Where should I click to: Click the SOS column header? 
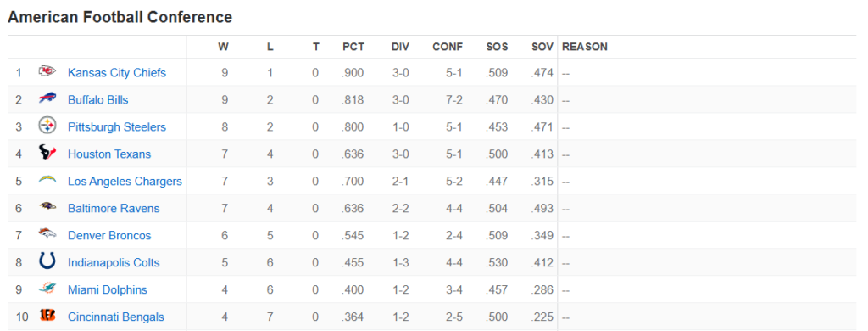click(x=497, y=48)
